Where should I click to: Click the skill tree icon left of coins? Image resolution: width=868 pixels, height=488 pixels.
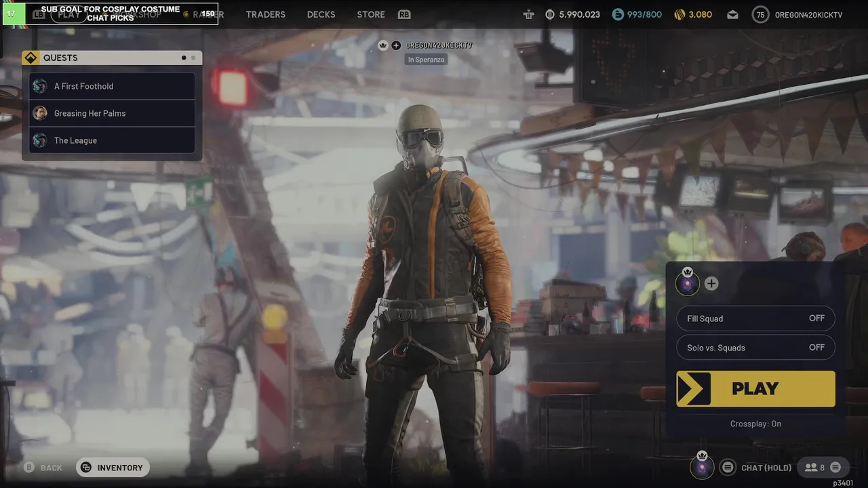(529, 14)
